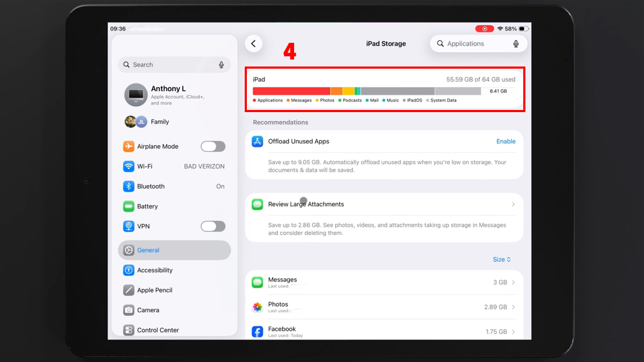The height and width of the screenshot is (362, 644).
Task: Tap sidebar Search field
Action: tap(174, 65)
